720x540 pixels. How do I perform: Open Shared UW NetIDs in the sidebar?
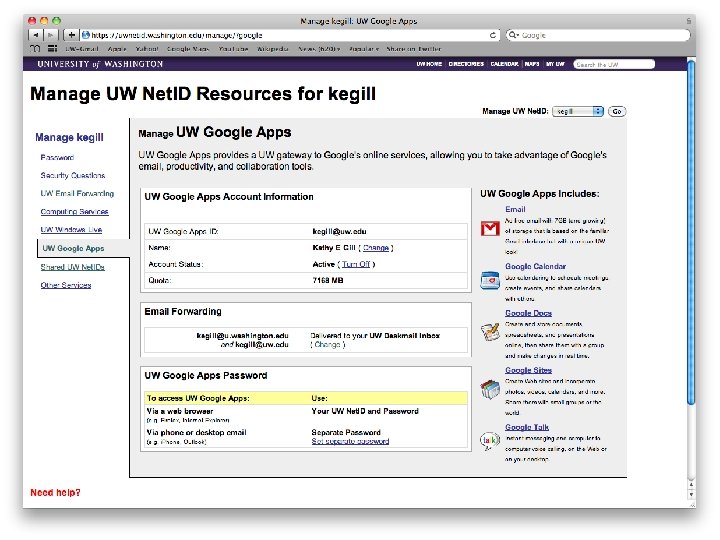[x=73, y=267]
